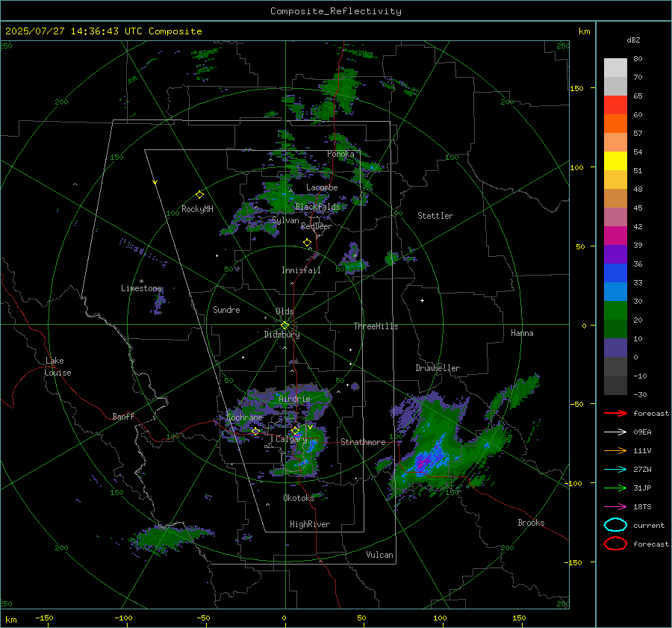Select the green 30 dBZ color swatch

pyautogui.click(x=615, y=311)
